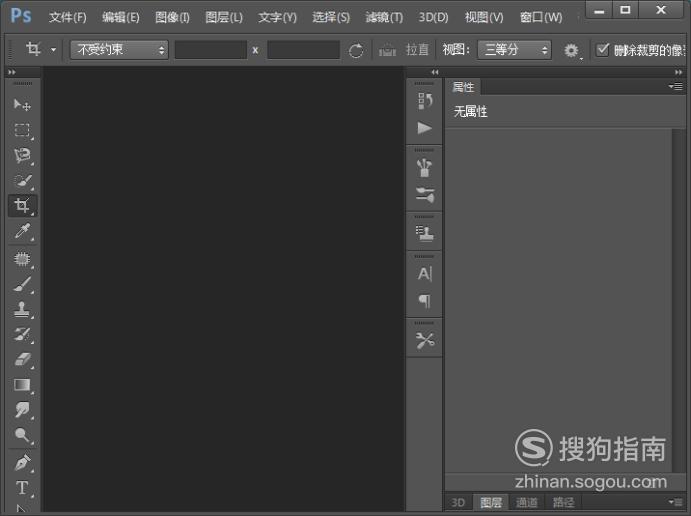Open the 三等分 view overlay dropdown
This screenshot has width=691, height=516.
tap(515, 50)
